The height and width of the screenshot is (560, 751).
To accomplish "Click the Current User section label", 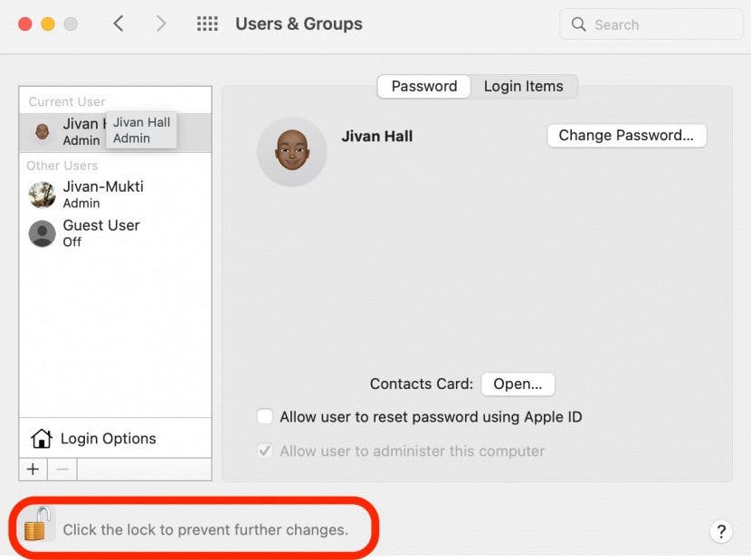I will (x=67, y=101).
